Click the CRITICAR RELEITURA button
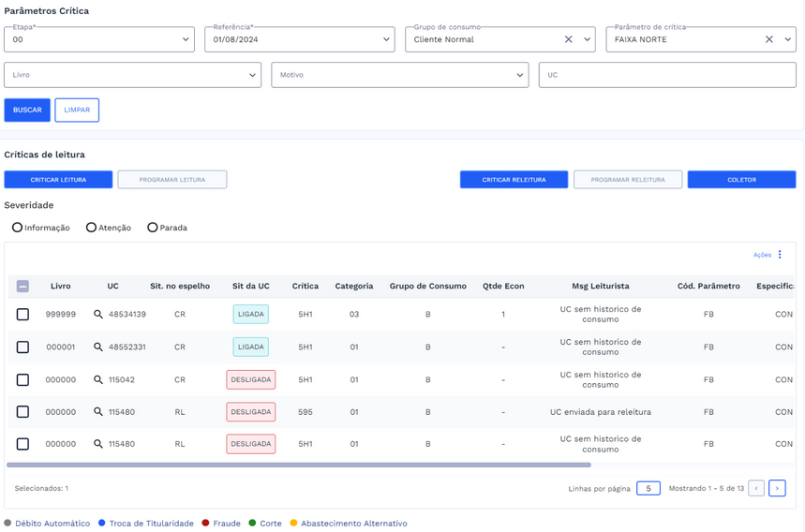The image size is (805, 532). [x=514, y=180]
